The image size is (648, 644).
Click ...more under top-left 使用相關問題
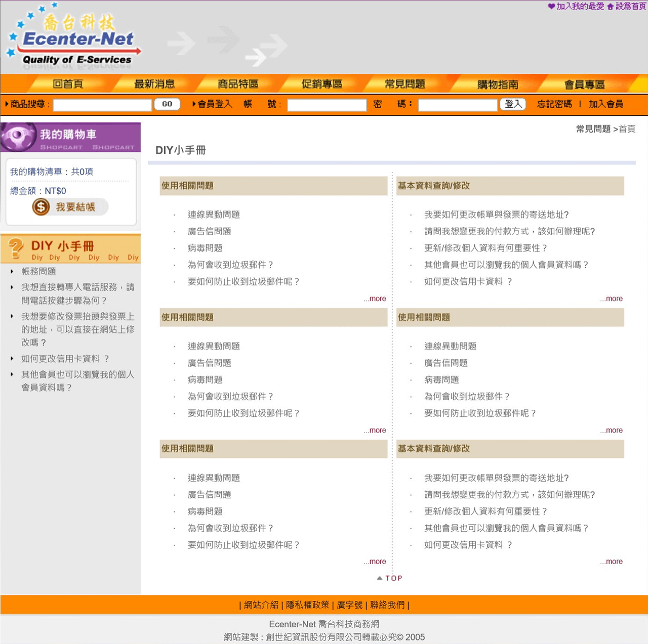tap(375, 298)
